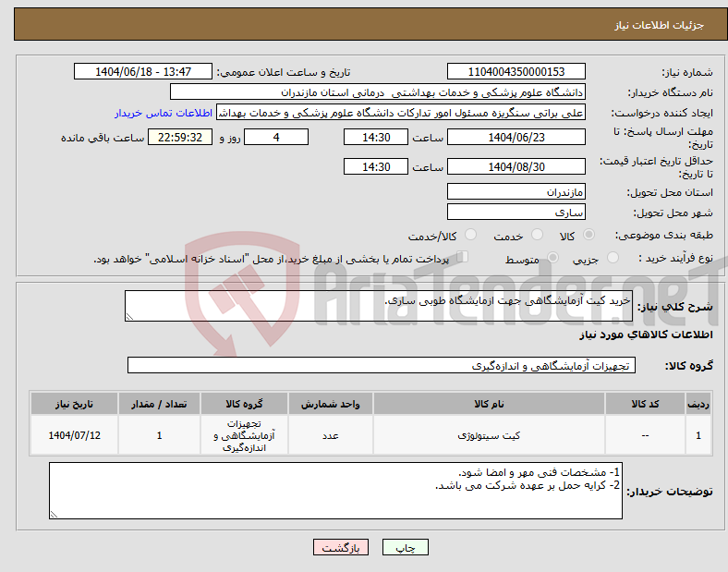This screenshot has height=572, width=728.
Task: Click the کیت سیتولوژی item name cell
Action: click(489, 435)
